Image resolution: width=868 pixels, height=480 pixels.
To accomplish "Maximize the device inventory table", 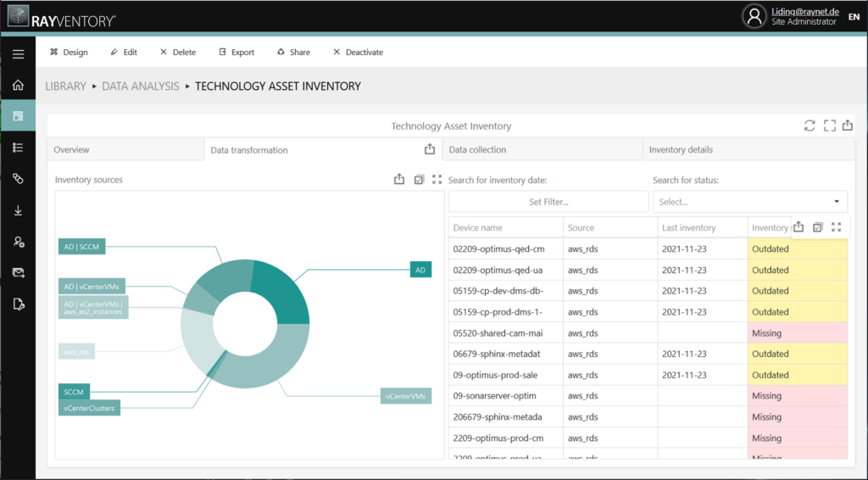I will [x=837, y=227].
